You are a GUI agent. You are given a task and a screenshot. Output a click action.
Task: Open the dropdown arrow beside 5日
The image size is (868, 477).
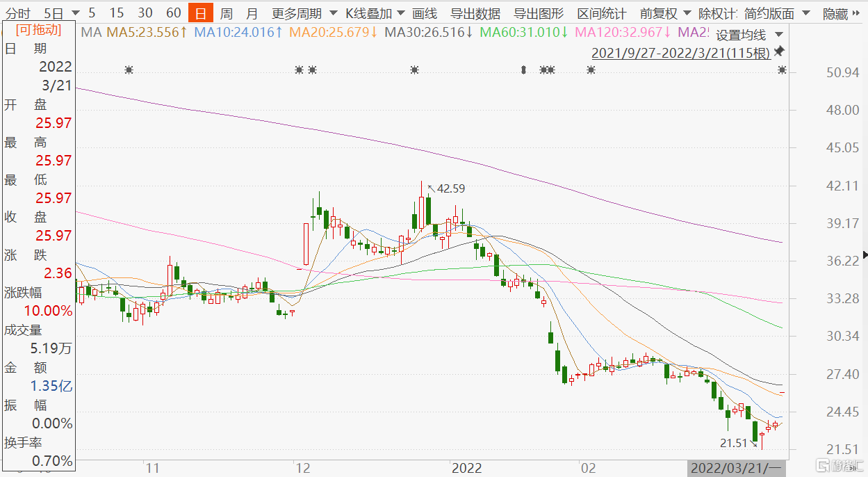pyautogui.click(x=75, y=13)
